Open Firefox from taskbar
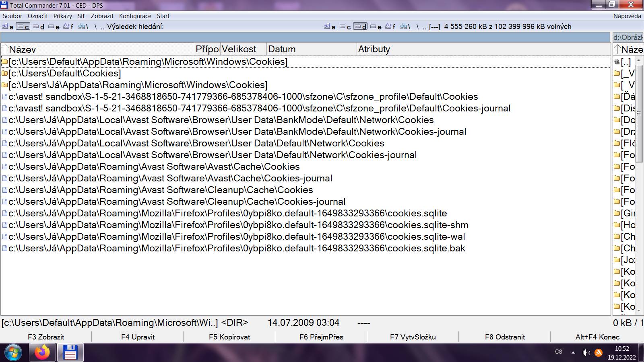This screenshot has height=362, width=644. pyautogui.click(x=42, y=353)
